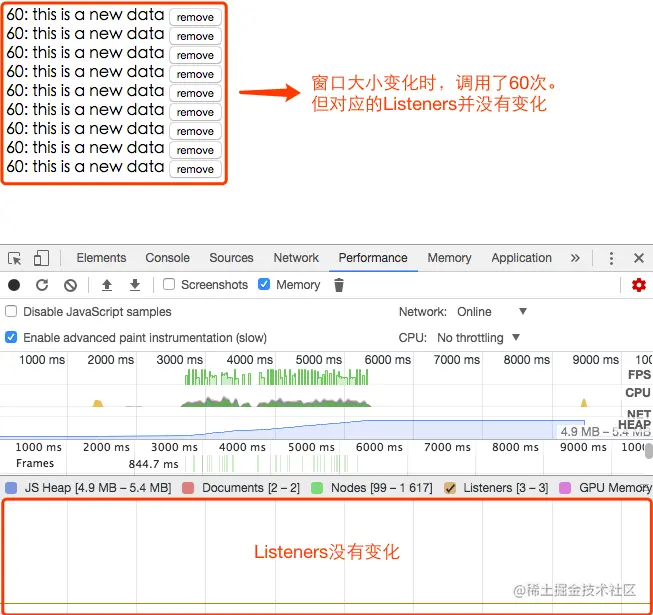Screen dimensions: 653x615
Task: Open the CPU No throttling dropdown
Action: pos(479,337)
